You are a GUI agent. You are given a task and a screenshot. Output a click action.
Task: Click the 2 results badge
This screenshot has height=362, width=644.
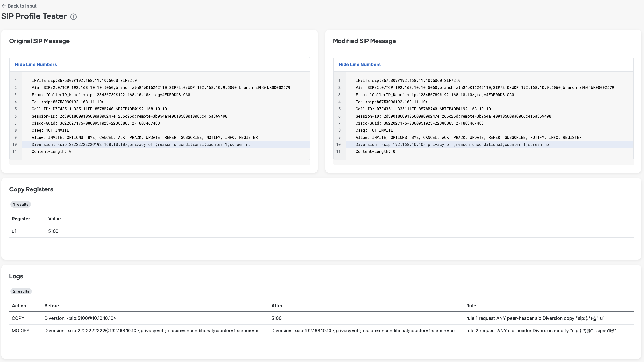21,291
